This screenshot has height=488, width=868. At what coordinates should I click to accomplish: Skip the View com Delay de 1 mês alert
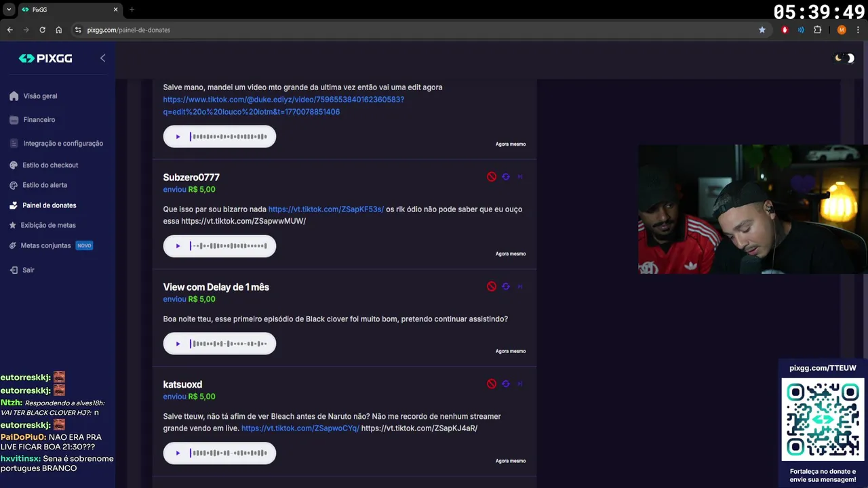pyautogui.click(x=520, y=287)
